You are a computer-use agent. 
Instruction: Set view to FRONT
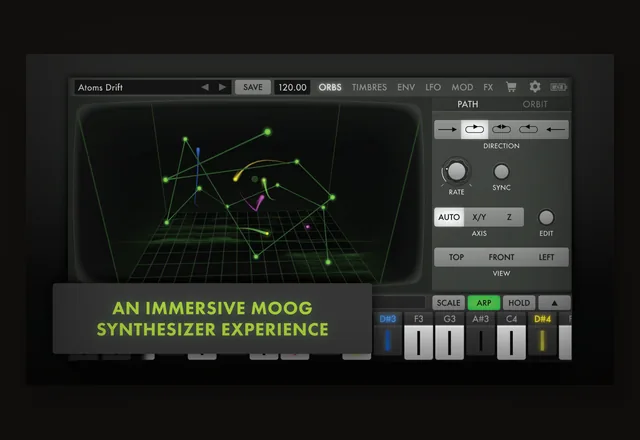[x=501, y=257]
